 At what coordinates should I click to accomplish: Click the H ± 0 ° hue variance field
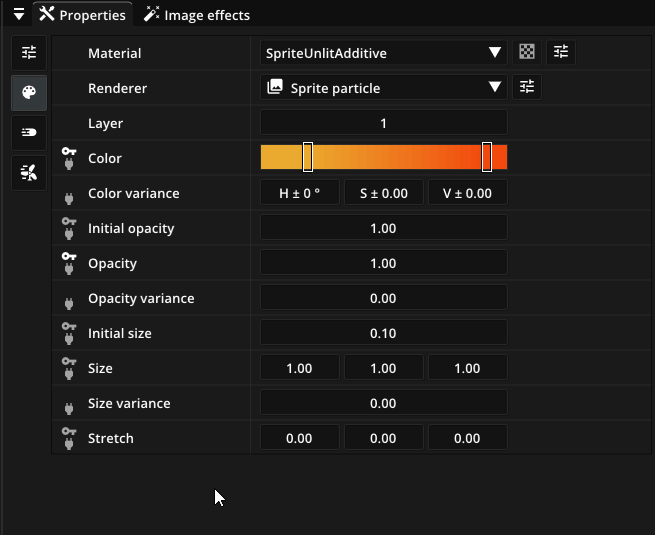pos(300,193)
